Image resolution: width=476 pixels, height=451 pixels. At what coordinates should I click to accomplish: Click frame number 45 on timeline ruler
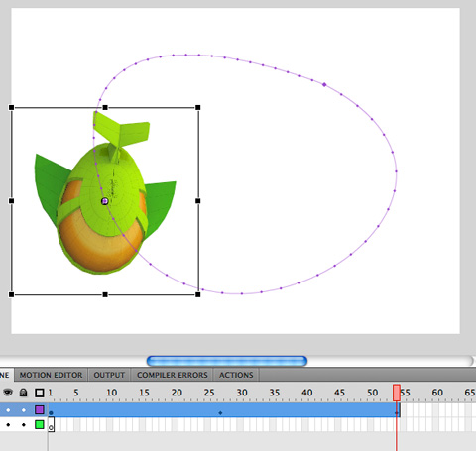tap(339, 393)
